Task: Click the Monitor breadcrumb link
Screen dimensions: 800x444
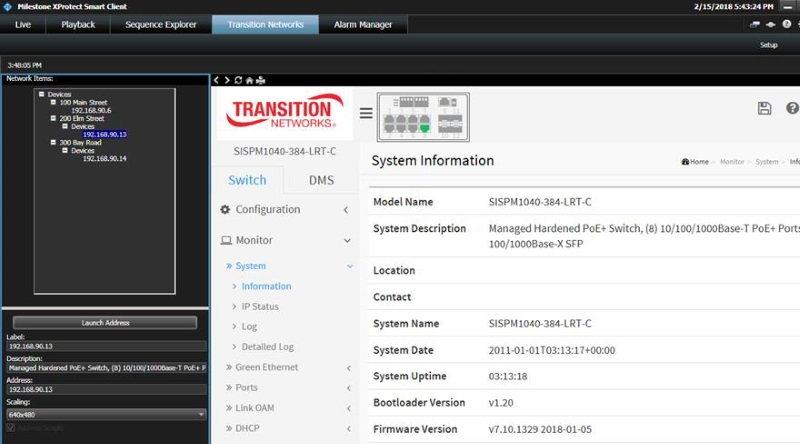Action: 732,162
